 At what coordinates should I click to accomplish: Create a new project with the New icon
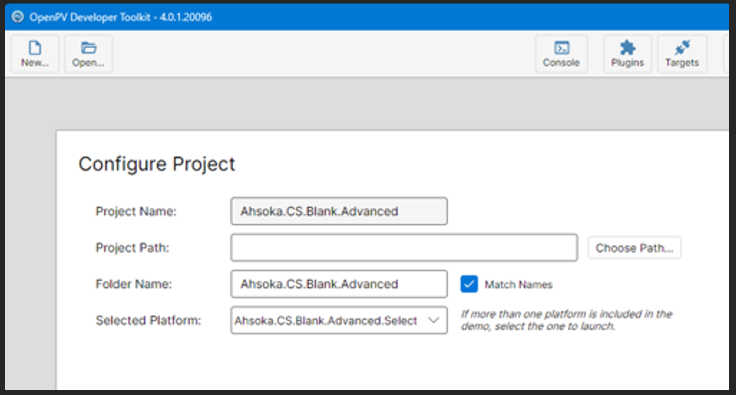pos(35,54)
